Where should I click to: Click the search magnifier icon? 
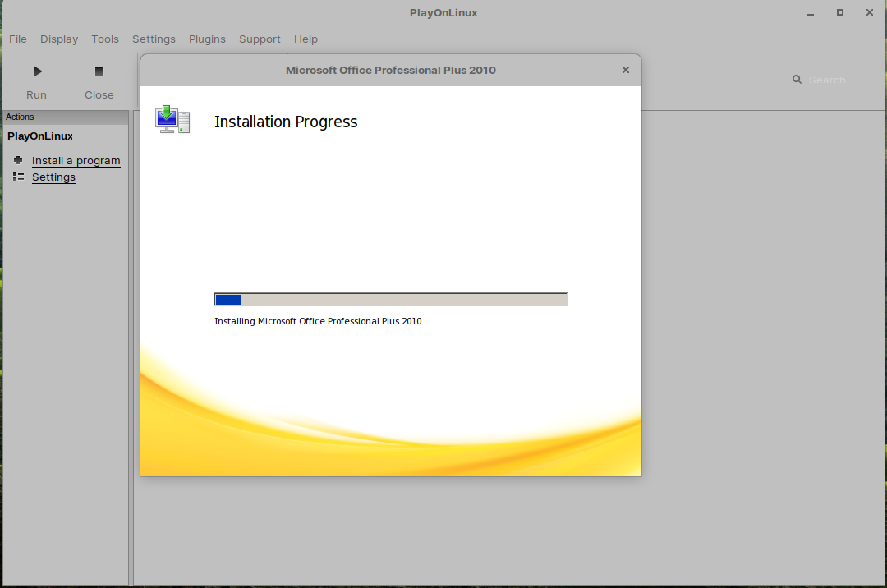(797, 80)
